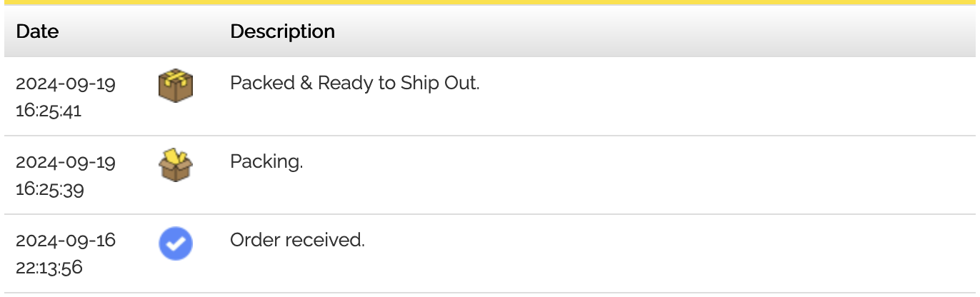Click the 16:25:41 timestamp
This screenshot has width=980, height=297.
(49, 111)
